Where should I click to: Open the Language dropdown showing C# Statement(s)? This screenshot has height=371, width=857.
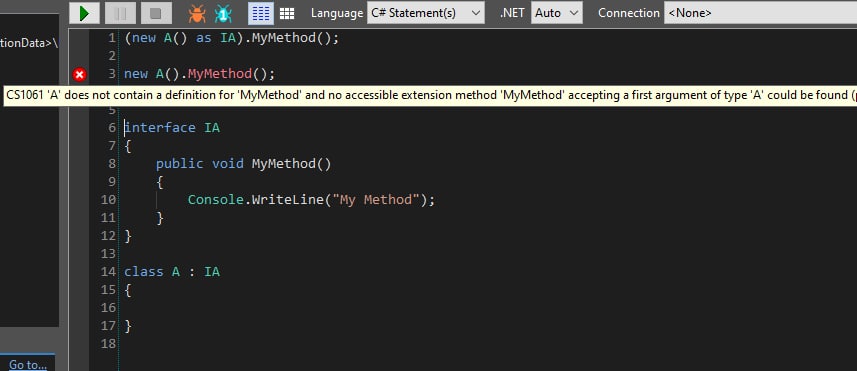point(426,13)
